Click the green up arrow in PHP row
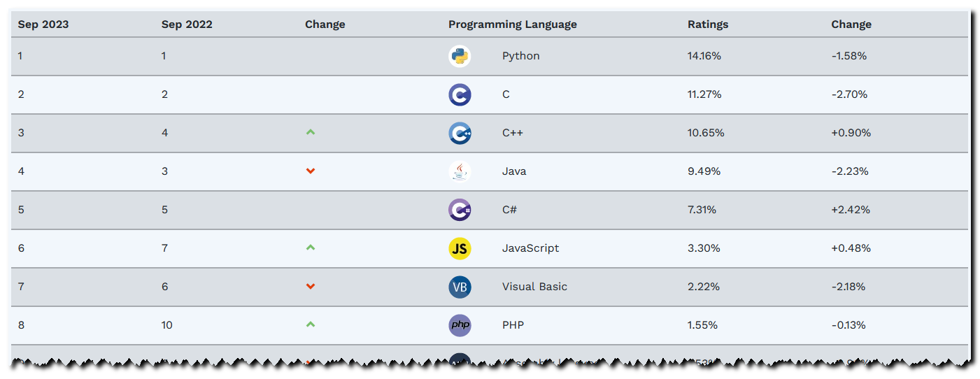The image size is (980, 379). 311,324
